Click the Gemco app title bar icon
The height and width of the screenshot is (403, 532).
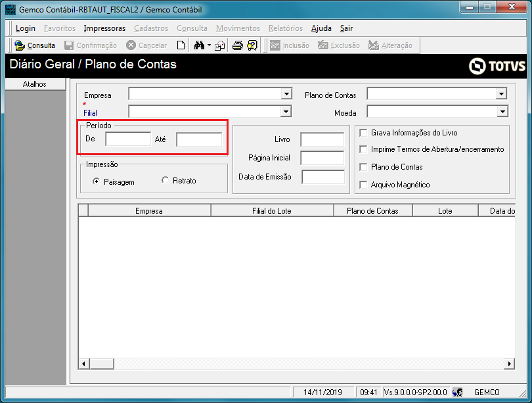coord(11,9)
